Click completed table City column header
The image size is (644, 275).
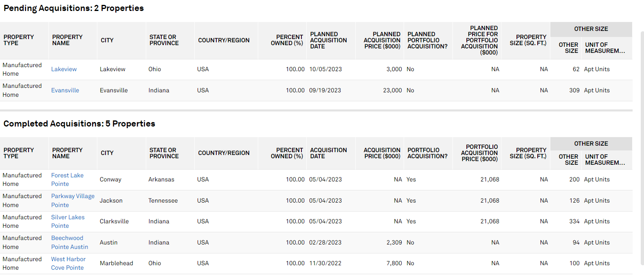(107, 153)
